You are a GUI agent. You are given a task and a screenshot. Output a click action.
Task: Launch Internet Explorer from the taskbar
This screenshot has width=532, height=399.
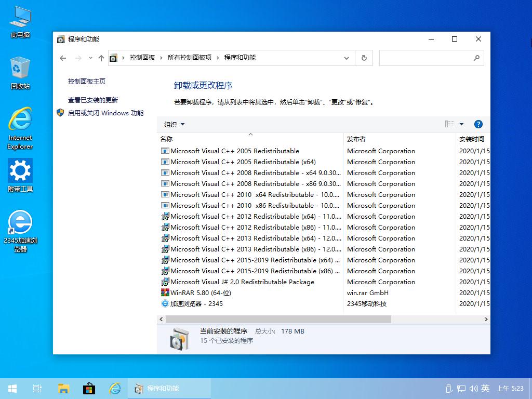click(115, 389)
